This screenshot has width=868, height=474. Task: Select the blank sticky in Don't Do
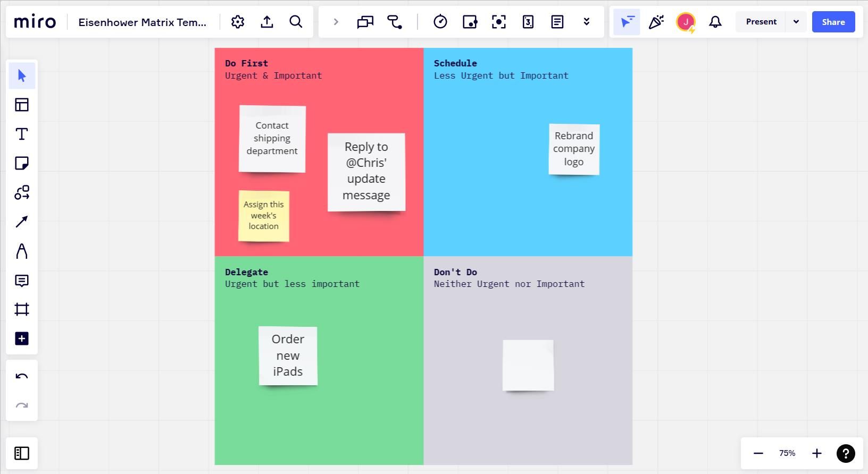(x=528, y=366)
